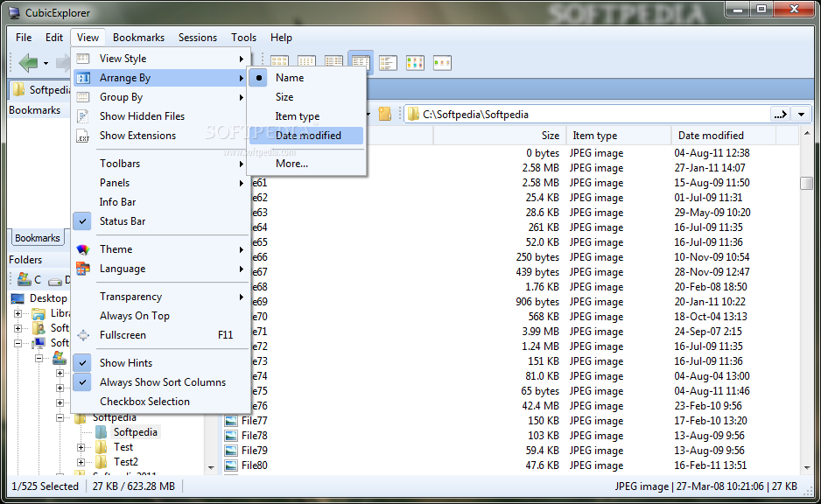The image size is (821, 504).
Task: Click the Test2 folder icon in tree
Action: click(x=101, y=462)
